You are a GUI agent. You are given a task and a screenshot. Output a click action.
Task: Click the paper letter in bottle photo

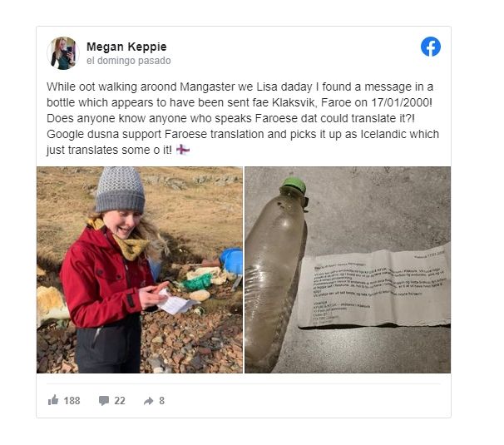pyautogui.click(x=374, y=286)
